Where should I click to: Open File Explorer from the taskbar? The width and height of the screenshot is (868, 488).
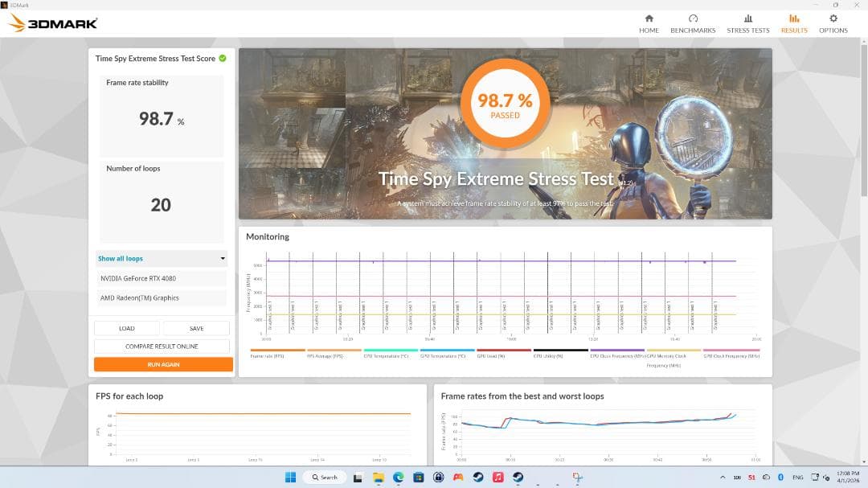click(378, 477)
